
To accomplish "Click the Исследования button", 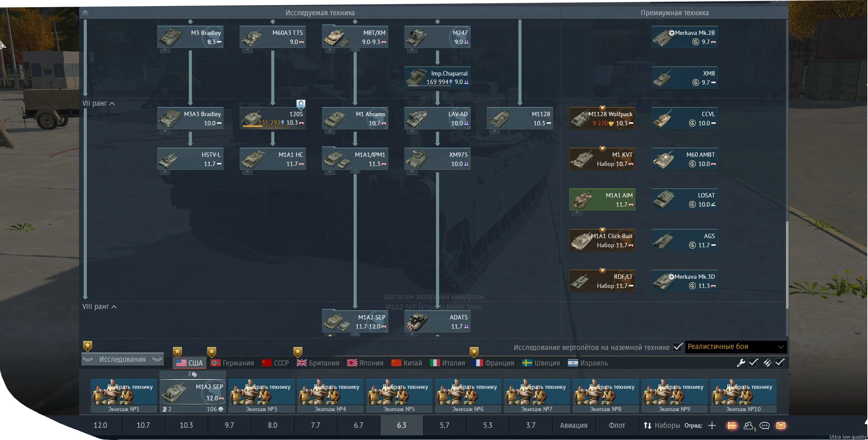I will coord(122,359).
